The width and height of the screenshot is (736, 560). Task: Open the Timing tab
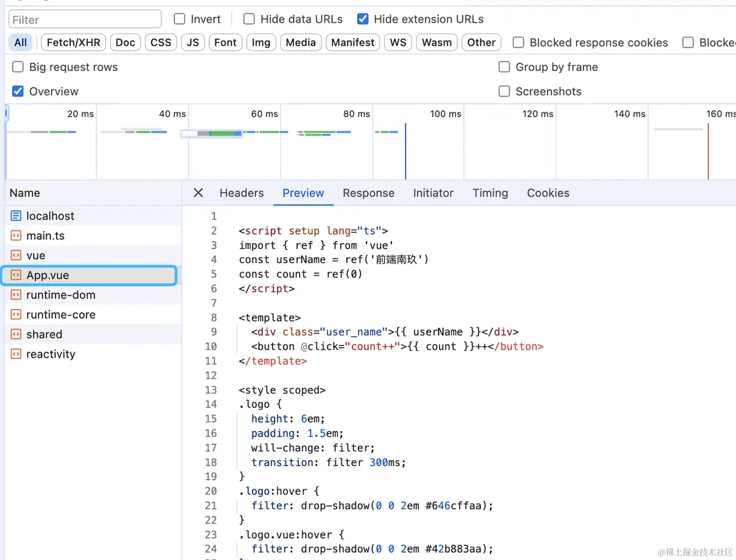click(x=490, y=193)
